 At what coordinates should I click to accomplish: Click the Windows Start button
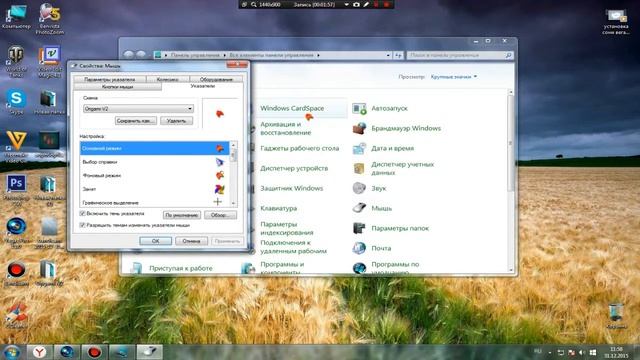[x=12, y=352]
